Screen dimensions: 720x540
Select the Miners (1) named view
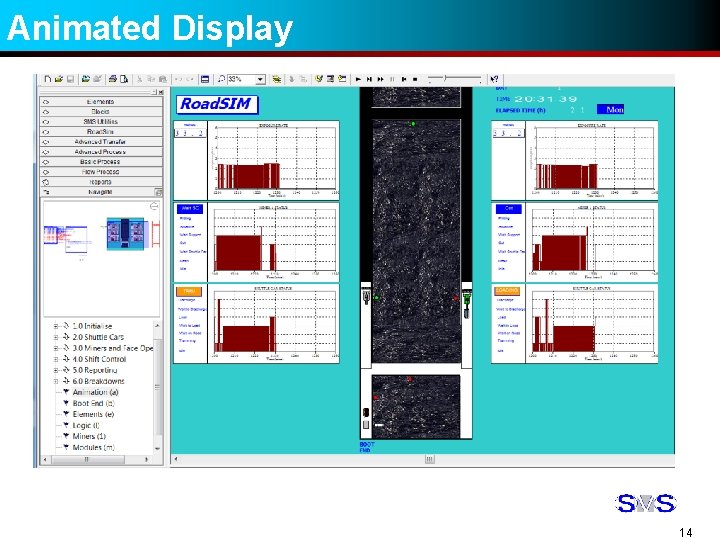89,436
